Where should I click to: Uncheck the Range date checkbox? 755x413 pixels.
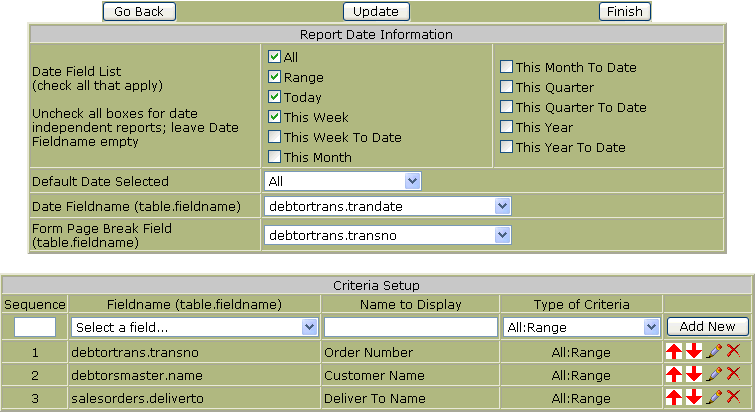[x=274, y=77]
